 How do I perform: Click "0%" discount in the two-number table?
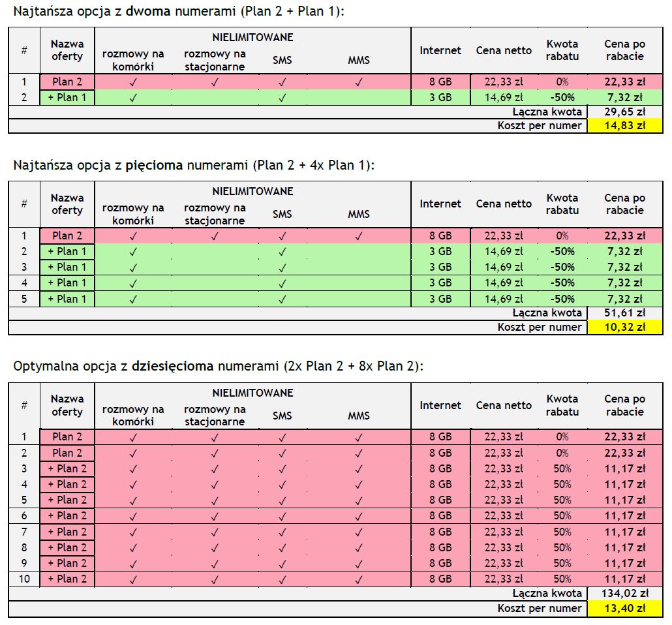coord(562,82)
